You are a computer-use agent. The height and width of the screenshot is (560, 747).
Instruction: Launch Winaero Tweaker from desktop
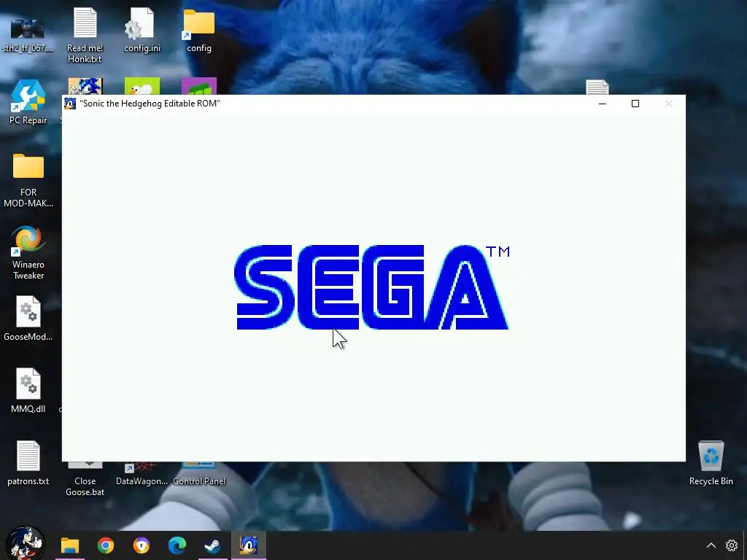pyautogui.click(x=28, y=252)
